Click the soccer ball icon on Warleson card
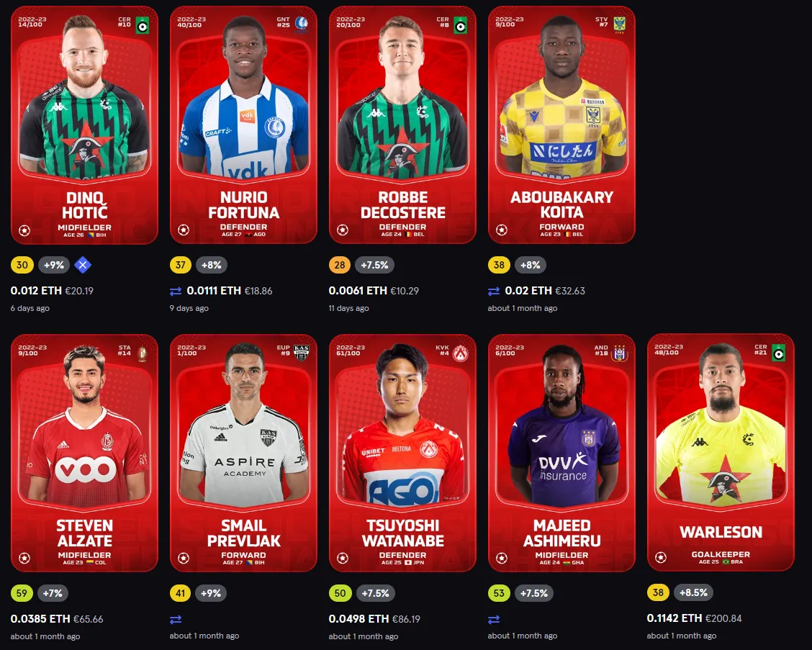 point(661,558)
